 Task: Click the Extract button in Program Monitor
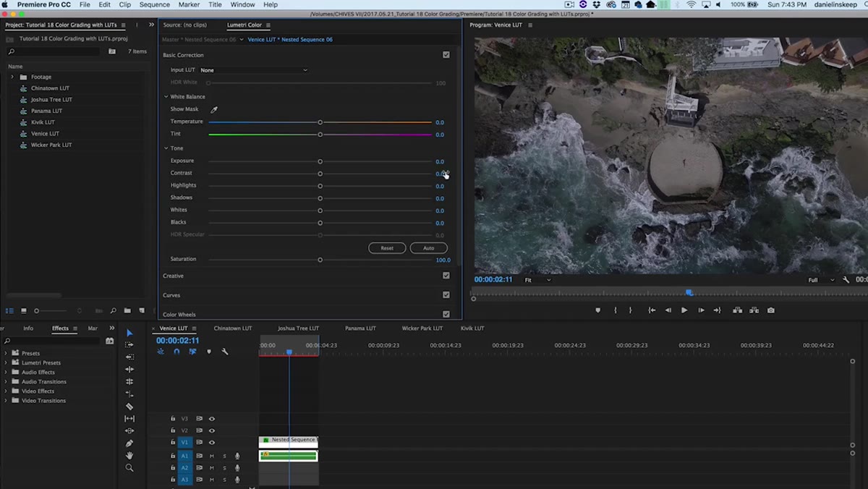[754, 310]
